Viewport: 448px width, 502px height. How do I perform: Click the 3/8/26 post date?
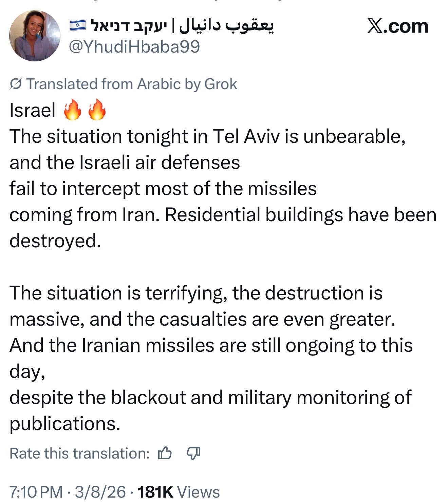click(100, 492)
